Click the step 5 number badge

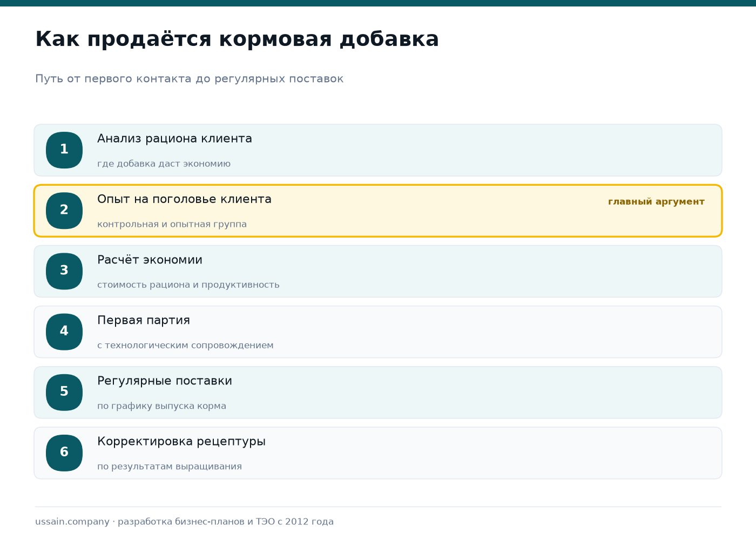point(64,392)
